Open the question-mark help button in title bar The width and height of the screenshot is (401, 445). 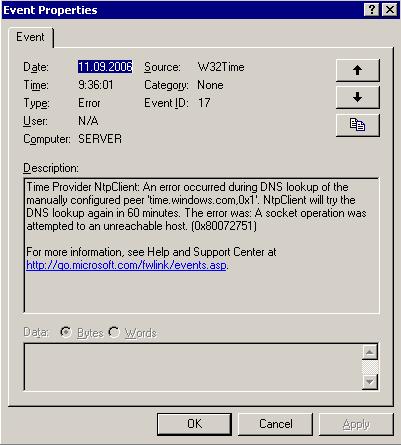click(x=371, y=10)
